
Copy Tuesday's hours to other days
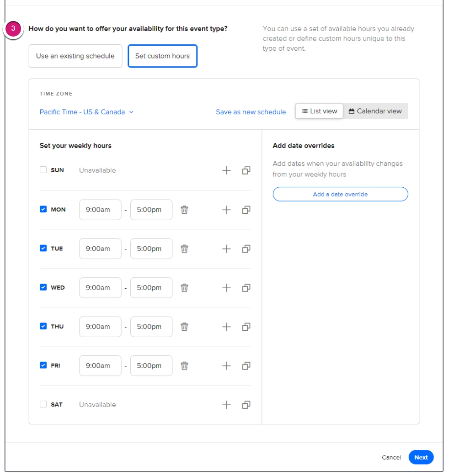click(x=246, y=249)
